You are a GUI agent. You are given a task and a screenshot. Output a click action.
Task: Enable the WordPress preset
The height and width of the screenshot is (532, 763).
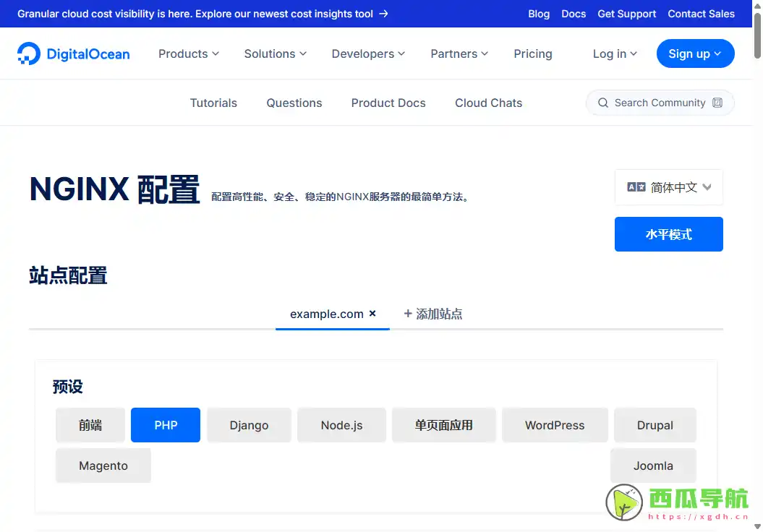click(555, 425)
